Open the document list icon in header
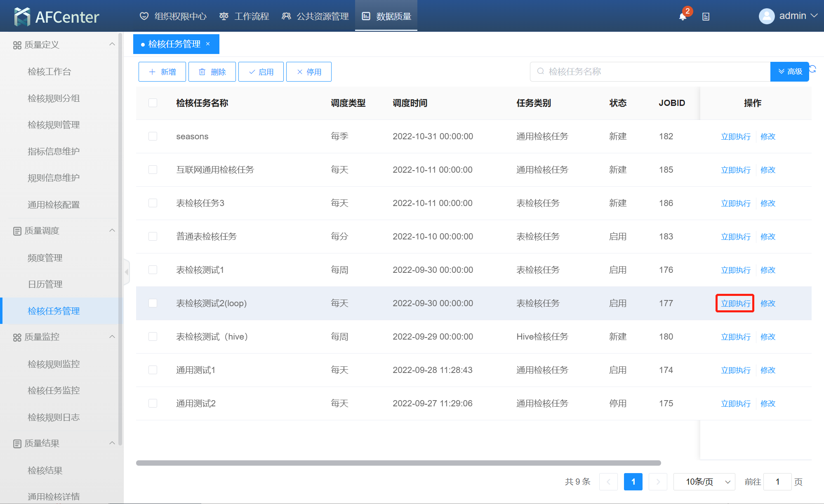Image resolution: width=824 pixels, height=504 pixels. (706, 16)
